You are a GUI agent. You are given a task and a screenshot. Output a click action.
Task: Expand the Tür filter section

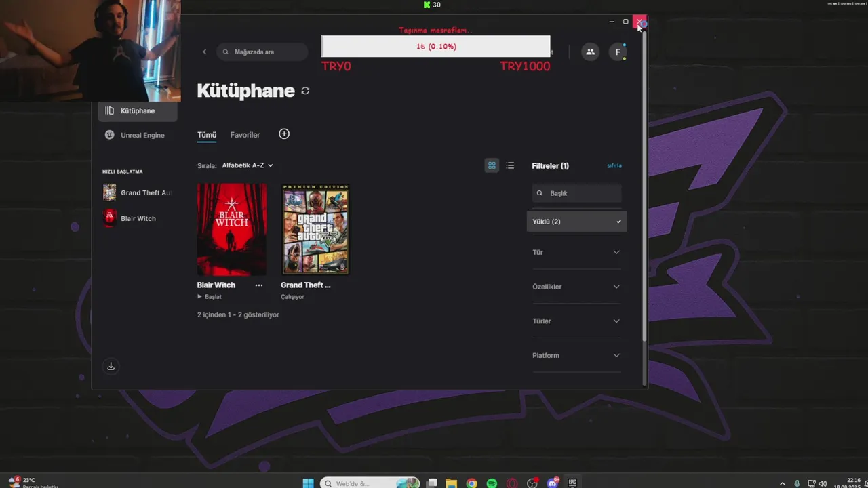(576, 252)
